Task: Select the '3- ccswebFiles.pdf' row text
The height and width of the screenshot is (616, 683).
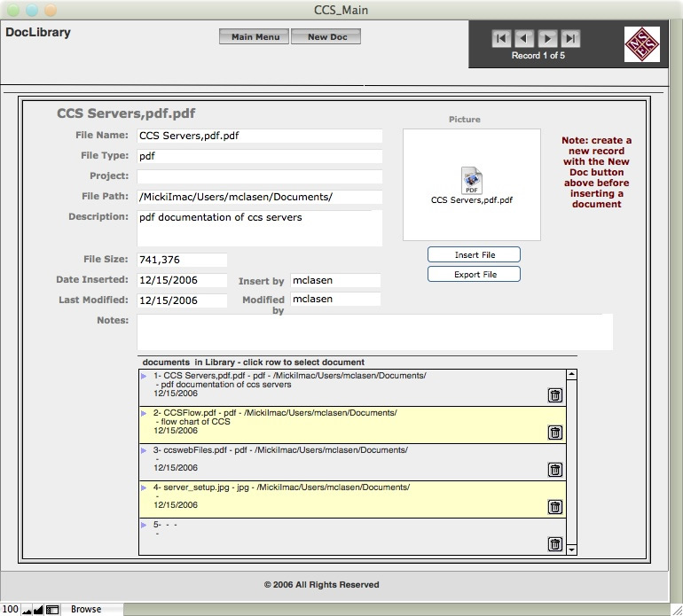Action: (280, 450)
